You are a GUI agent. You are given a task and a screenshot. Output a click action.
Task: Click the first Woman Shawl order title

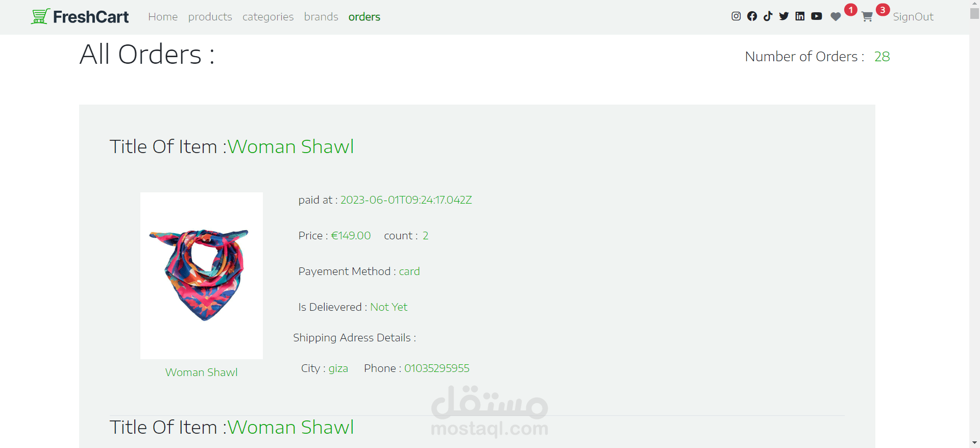point(290,146)
